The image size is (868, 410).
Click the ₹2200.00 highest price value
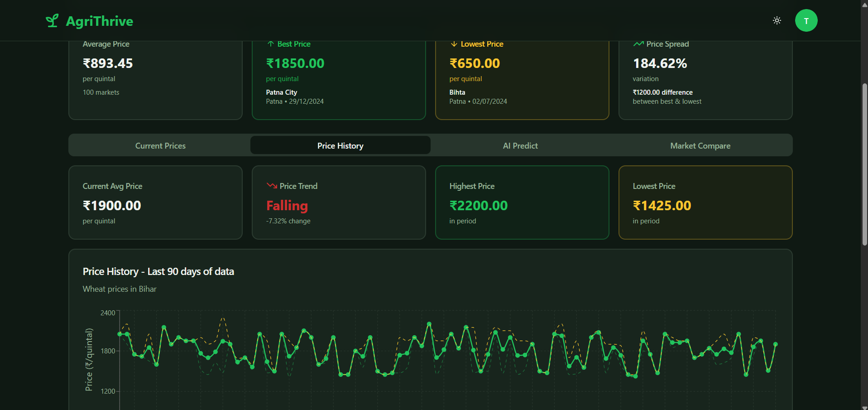pos(479,206)
